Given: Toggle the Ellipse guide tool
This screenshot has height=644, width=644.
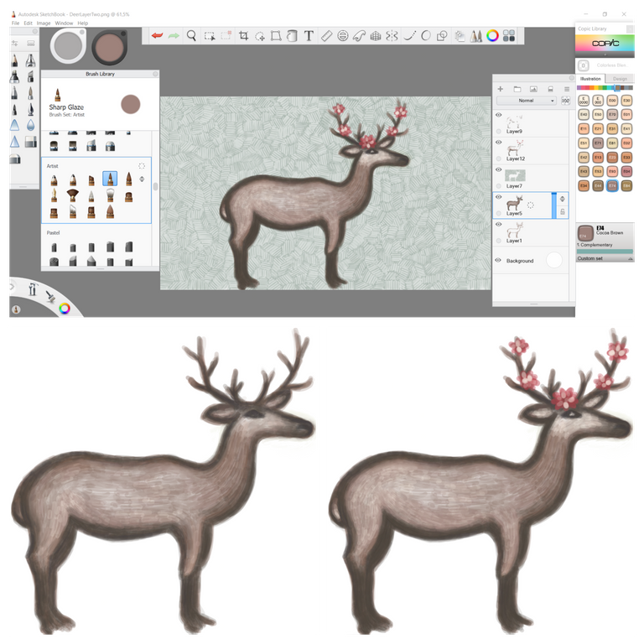Looking at the screenshot, I should [342, 36].
